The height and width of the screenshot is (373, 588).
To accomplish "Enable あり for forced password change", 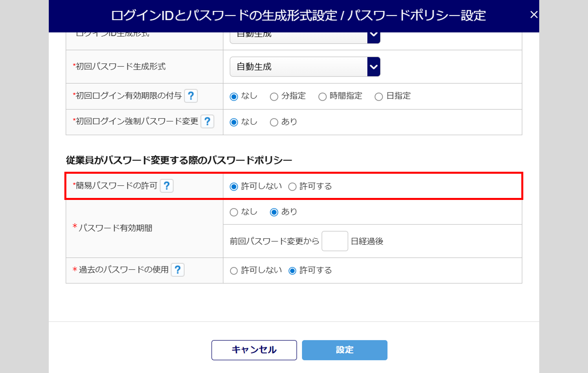I will point(274,122).
